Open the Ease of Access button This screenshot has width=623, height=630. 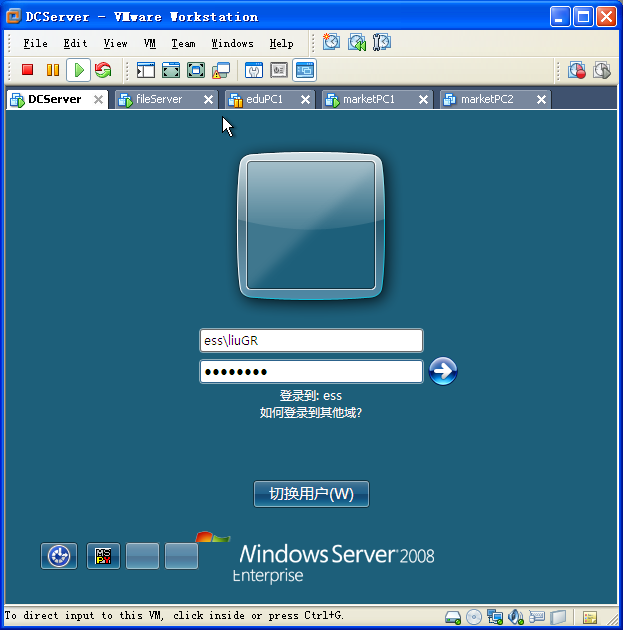[x=59, y=556]
